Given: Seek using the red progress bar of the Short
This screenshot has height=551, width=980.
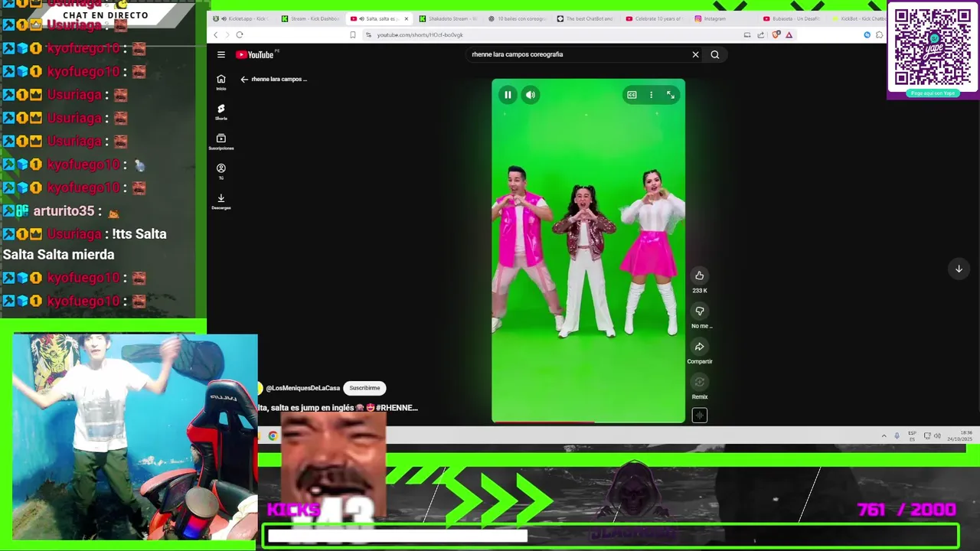Looking at the screenshot, I should (x=588, y=422).
